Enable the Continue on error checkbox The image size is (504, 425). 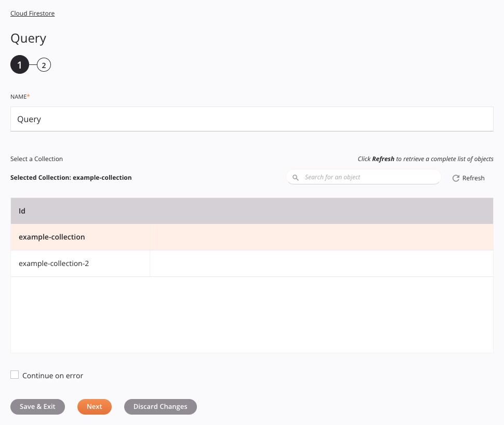click(15, 375)
